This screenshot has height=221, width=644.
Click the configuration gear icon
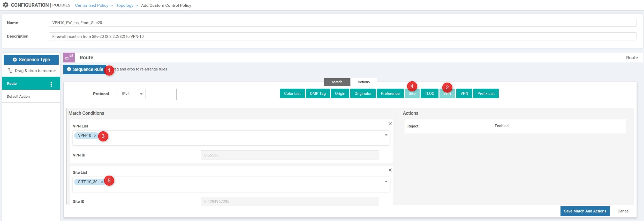point(5,5)
